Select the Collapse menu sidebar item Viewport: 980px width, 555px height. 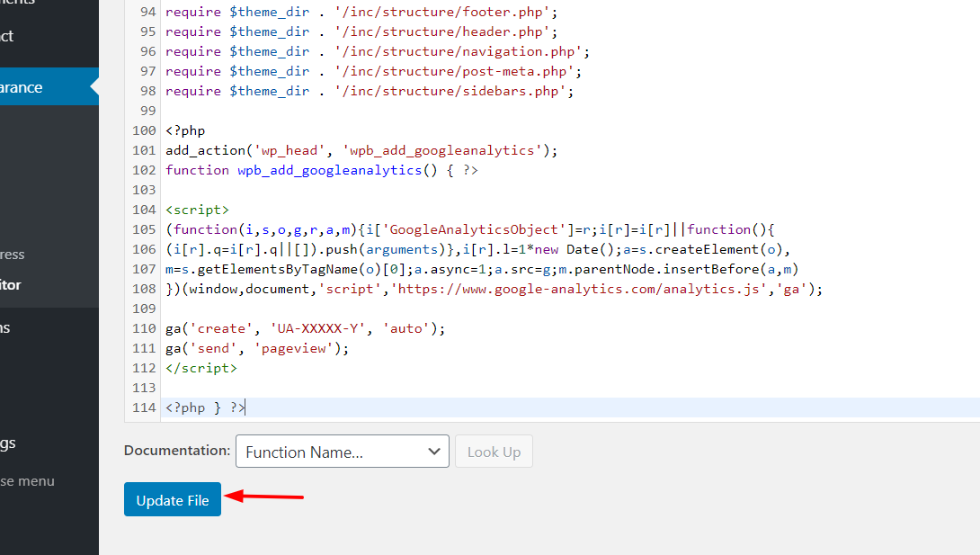coord(28,481)
